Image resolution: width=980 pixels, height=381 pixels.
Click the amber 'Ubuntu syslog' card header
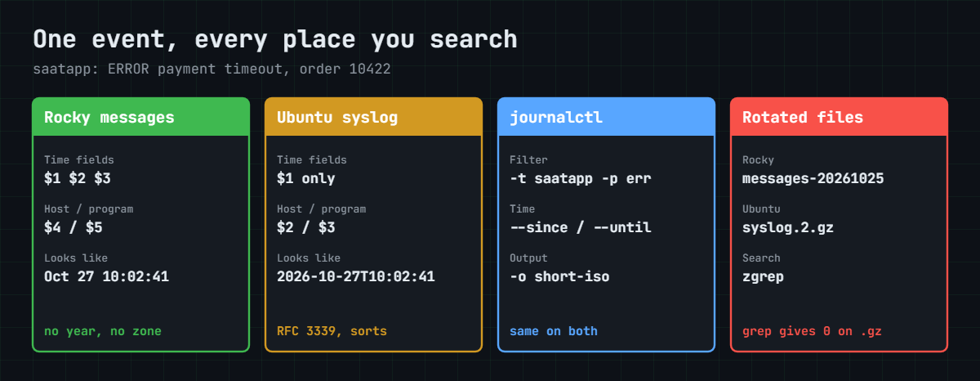pos(373,117)
